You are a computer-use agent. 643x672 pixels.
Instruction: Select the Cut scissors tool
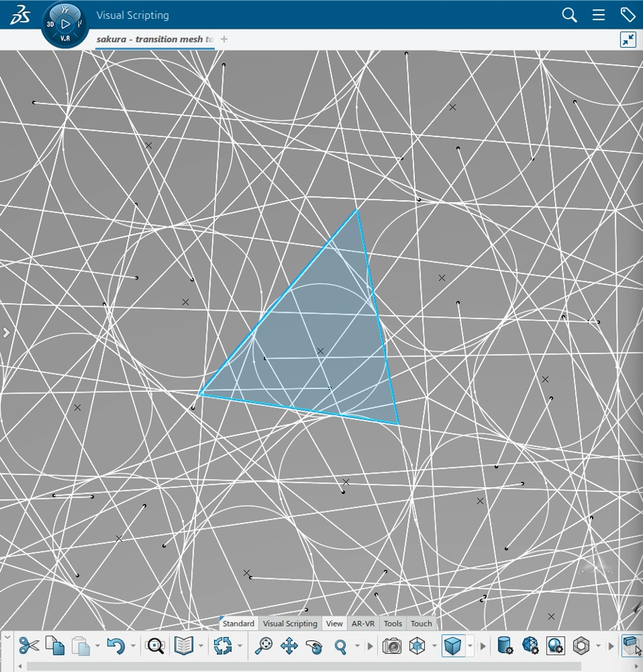pos(29,645)
